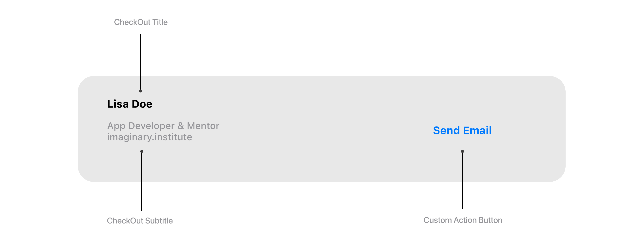This screenshot has height=246, width=644.
Task: Click the annotation dot above Lisa Doe
Action: [x=140, y=91]
